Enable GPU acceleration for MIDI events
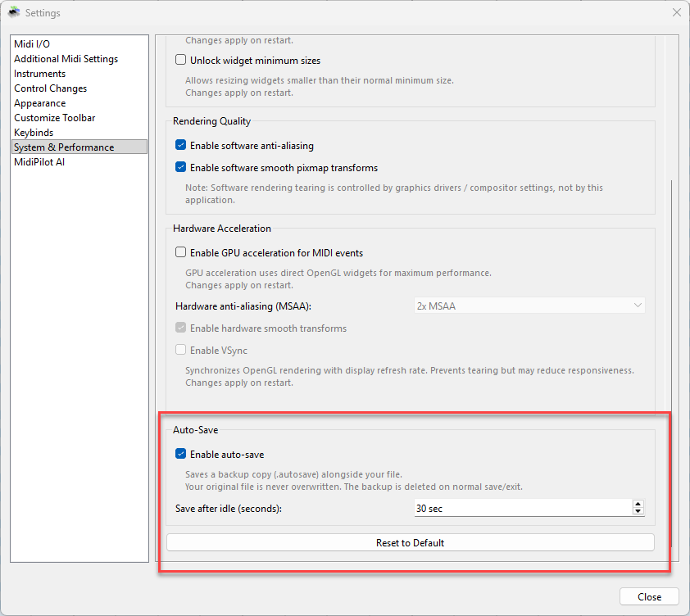690x616 pixels. [181, 252]
